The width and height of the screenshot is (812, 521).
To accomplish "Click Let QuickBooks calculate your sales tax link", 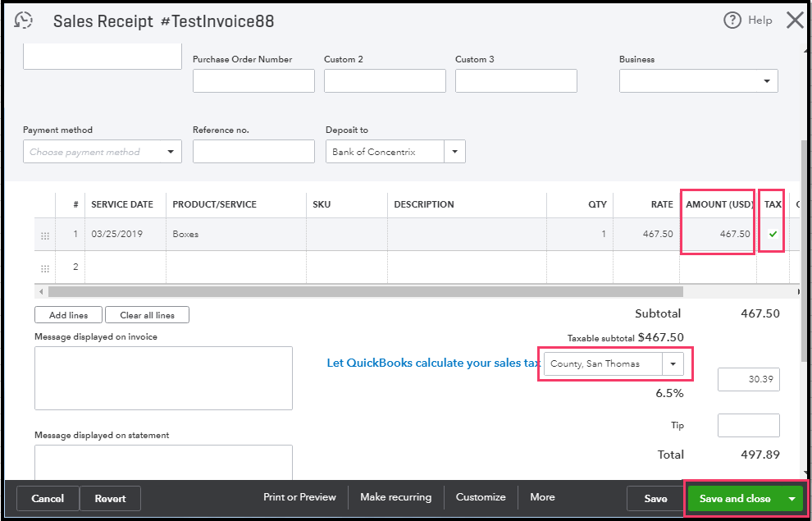I will click(433, 363).
